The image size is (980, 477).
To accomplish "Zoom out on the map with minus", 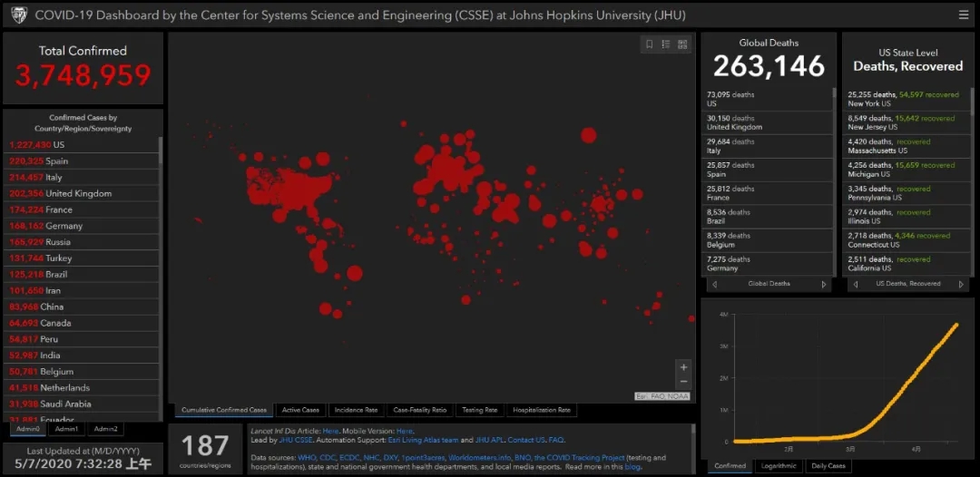I will 683,382.
